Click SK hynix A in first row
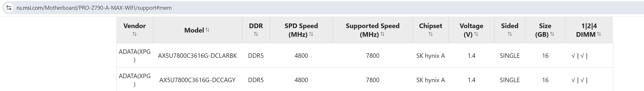This screenshot has width=644, height=91. click(431, 56)
